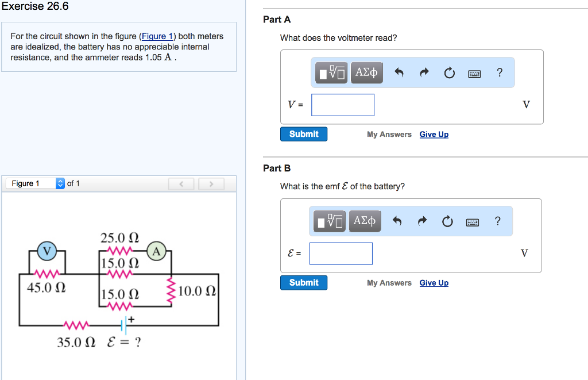The height and width of the screenshot is (380, 588).
Task: Click Give Up for Part A
Action: 434,134
